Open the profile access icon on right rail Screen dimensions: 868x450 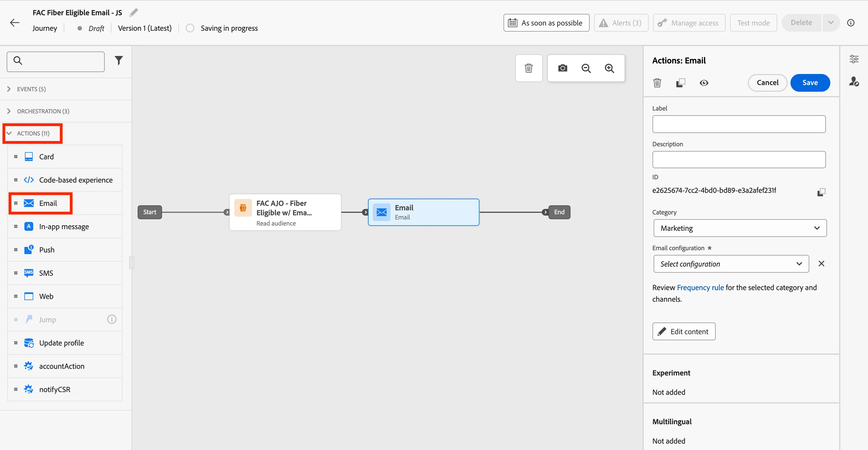[x=854, y=81]
